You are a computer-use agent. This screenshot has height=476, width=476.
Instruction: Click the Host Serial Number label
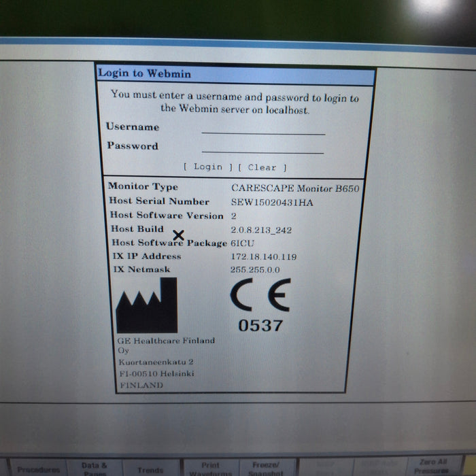[x=159, y=201]
